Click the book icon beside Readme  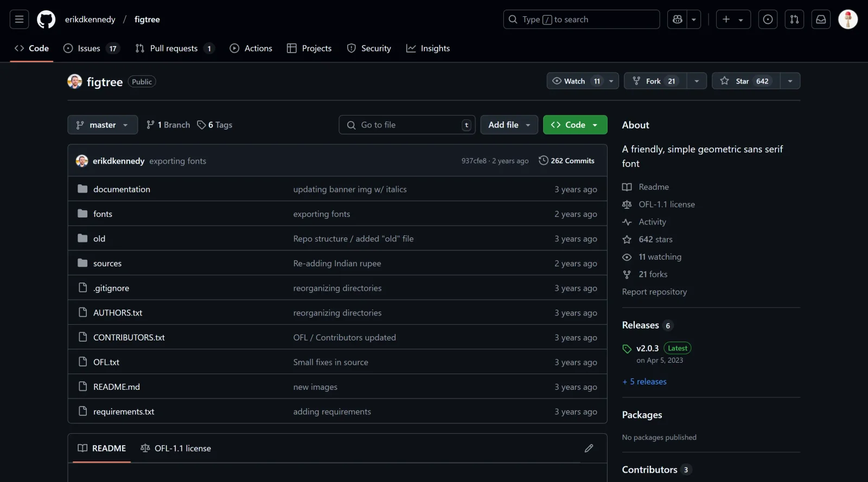[x=627, y=187]
